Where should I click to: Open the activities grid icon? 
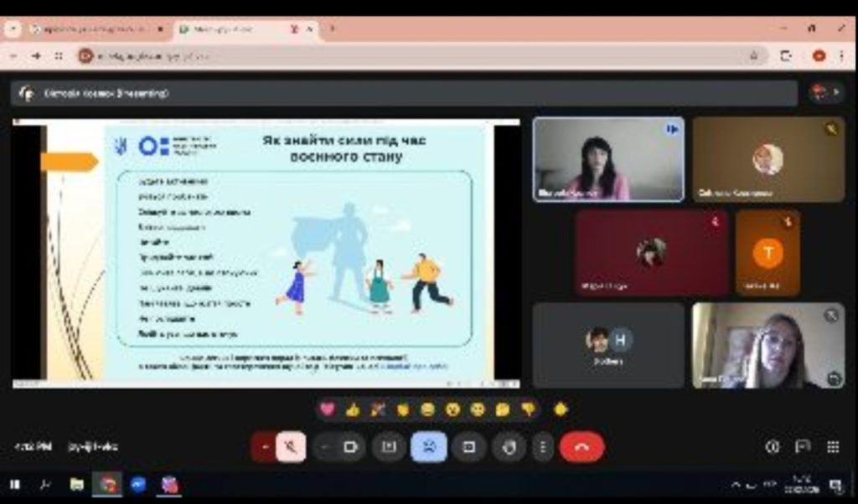(833, 447)
